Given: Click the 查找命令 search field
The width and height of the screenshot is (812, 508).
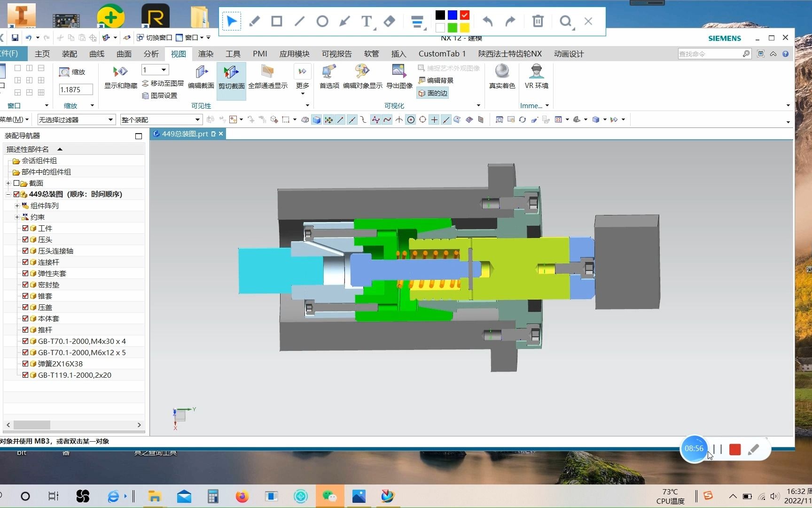Looking at the screenshot, I should [710, 54].
